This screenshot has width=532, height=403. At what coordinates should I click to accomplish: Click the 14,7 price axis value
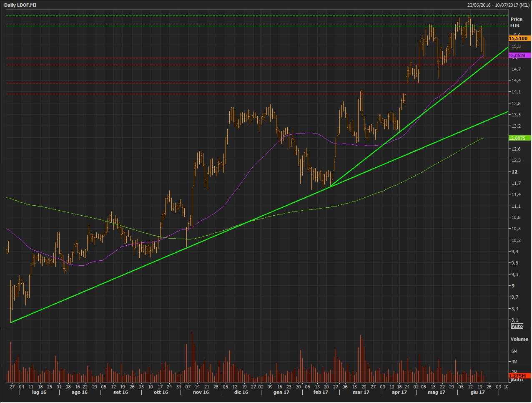516,69
